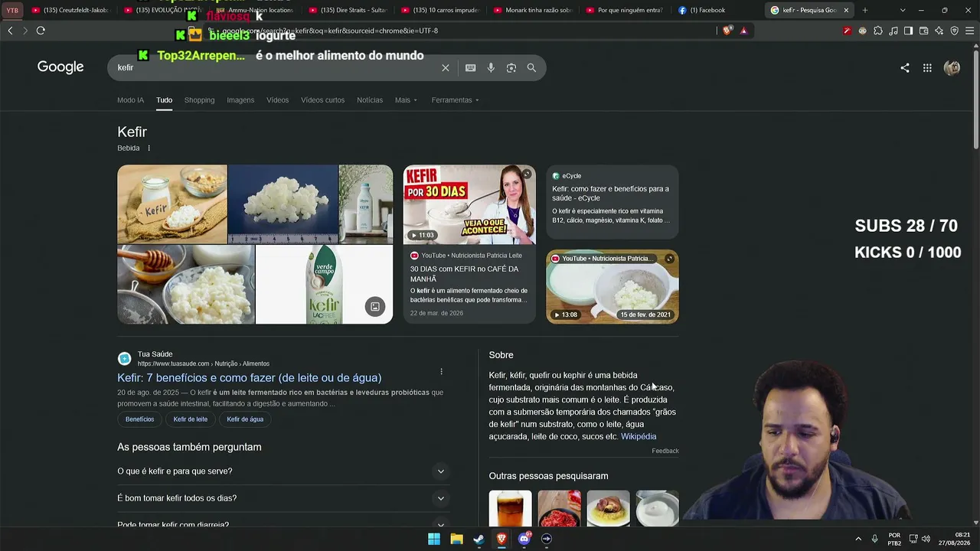Switch to the Facebook browser tab
This screenshot has height=551, width=980.
[716, 11]
